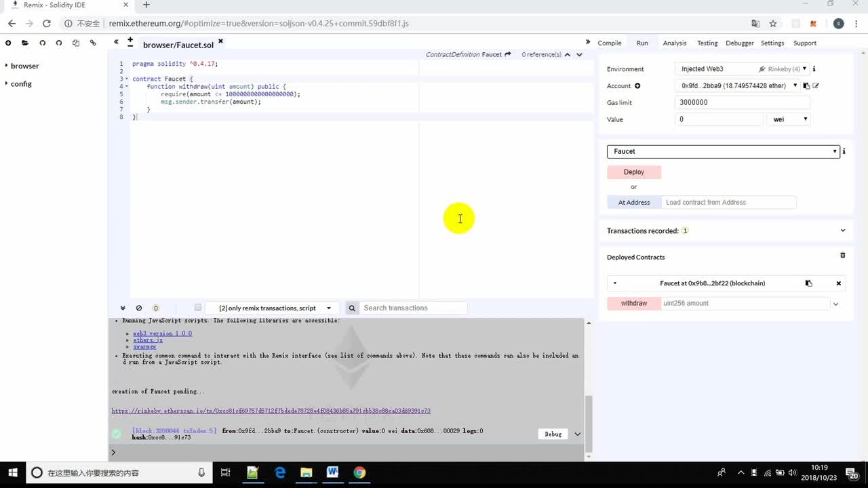This screenshot has height=488, width=868.
Task: Close the browser/Faucet.sol tab
Action: tap(220, 41)
